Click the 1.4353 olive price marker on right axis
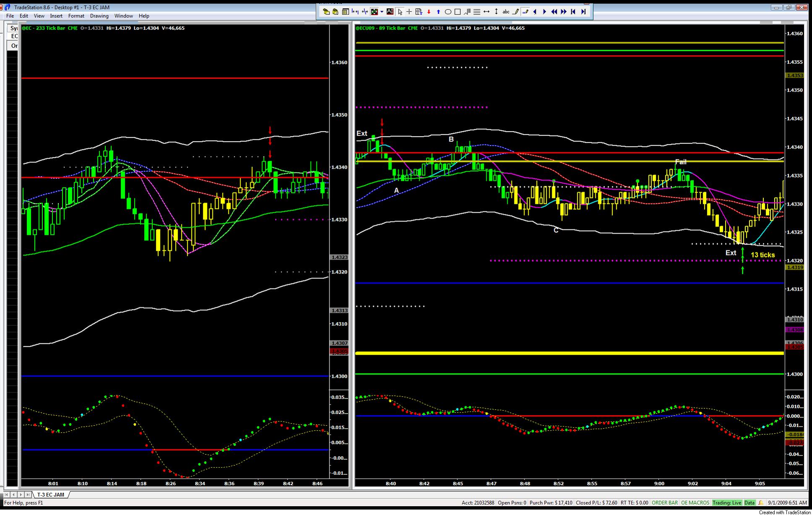This screenshot has height=515, width=812. coord(795,75)
